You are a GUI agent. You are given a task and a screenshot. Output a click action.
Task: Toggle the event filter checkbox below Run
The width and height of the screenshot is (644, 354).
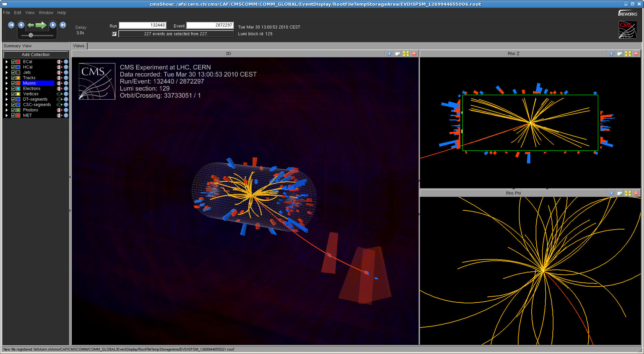[x=114, y=34]
